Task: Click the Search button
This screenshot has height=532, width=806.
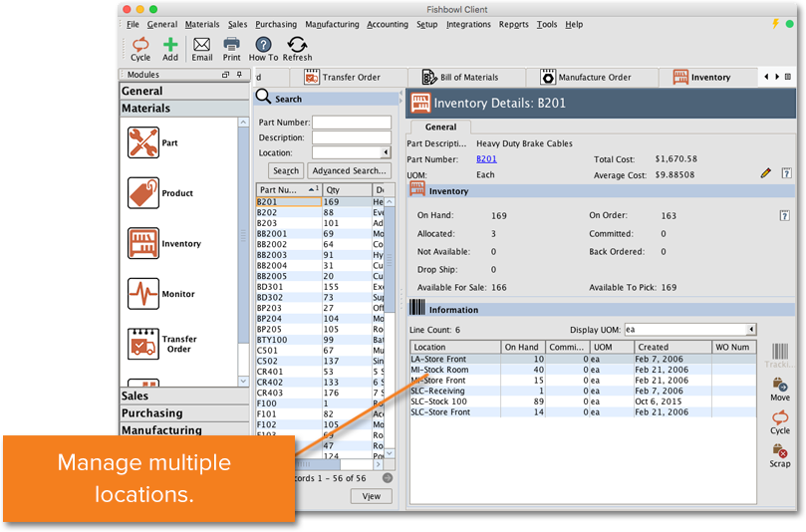Action: tap(286, 170)
